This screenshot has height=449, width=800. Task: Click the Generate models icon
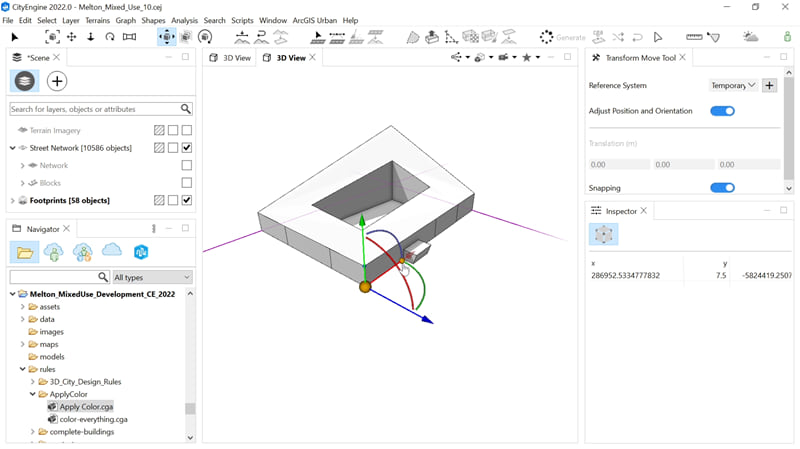(x=546, y=37)
